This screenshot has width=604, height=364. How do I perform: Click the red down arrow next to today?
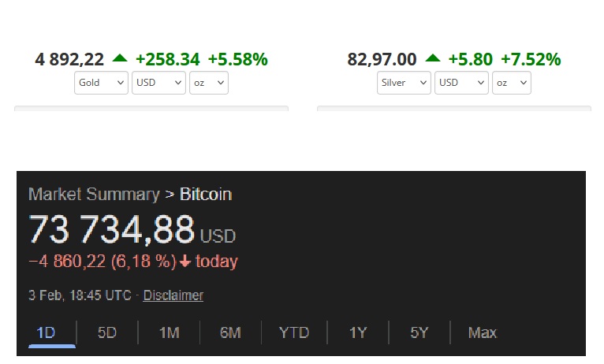(x=186, y=262)
